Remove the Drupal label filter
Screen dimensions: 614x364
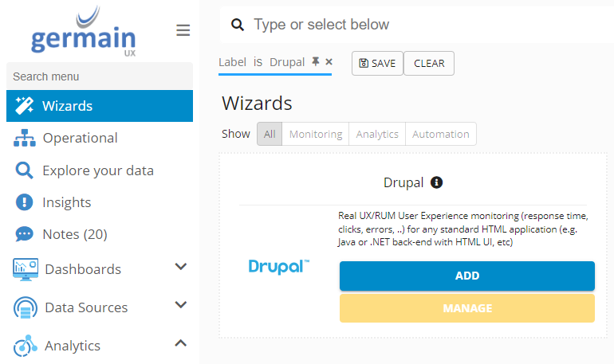(329, 61)
